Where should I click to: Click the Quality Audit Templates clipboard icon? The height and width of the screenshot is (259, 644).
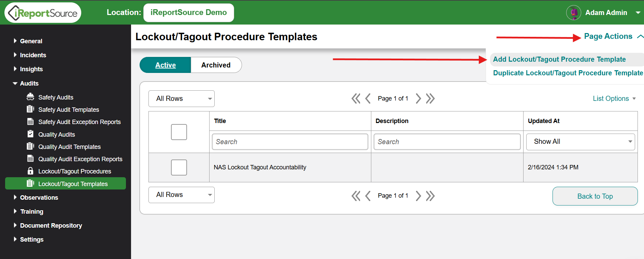pos(30,146)
